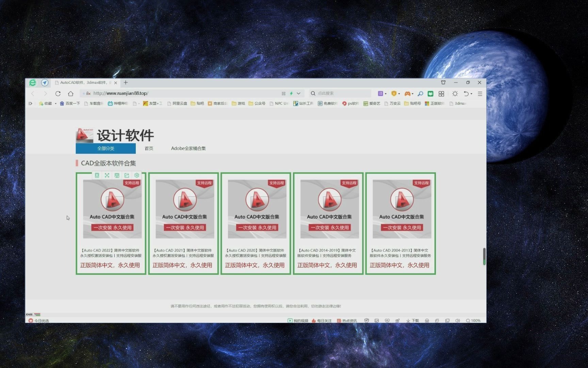
Task: Open the 爱奇艺 bookmark
Action: [x=372, y=104]
